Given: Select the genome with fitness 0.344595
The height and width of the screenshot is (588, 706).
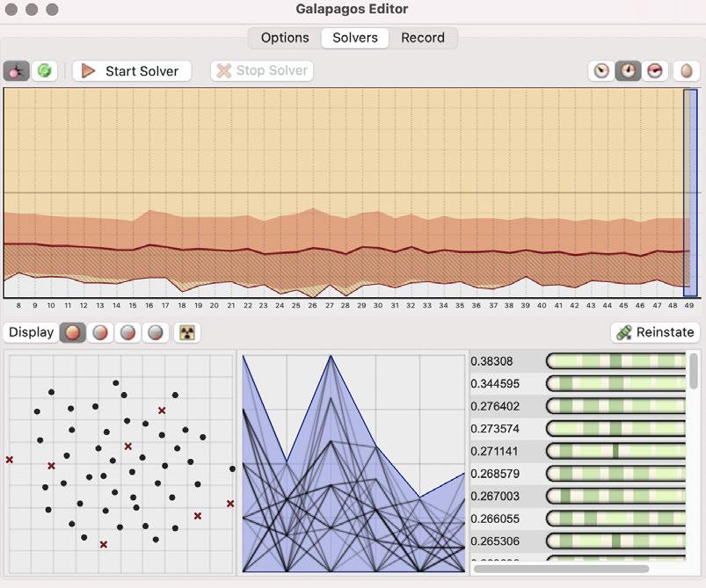Looking at the screenshot, I should (x=578, y=383).
